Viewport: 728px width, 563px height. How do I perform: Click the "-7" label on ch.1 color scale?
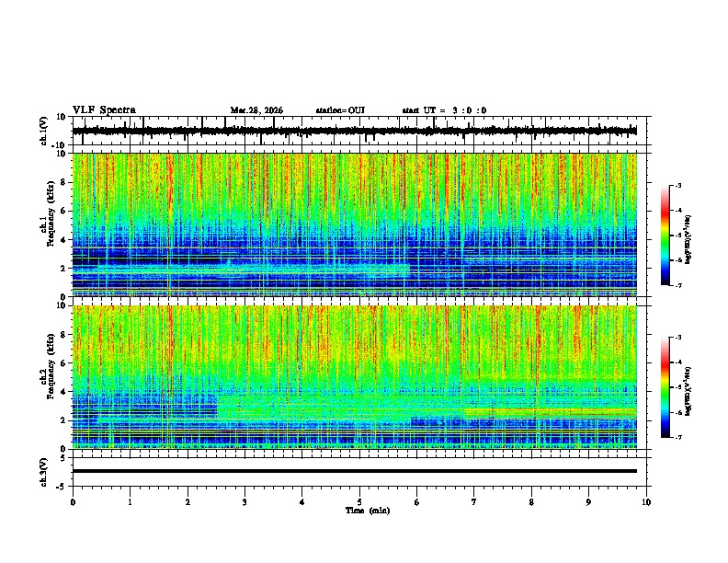tap(678, 285)
